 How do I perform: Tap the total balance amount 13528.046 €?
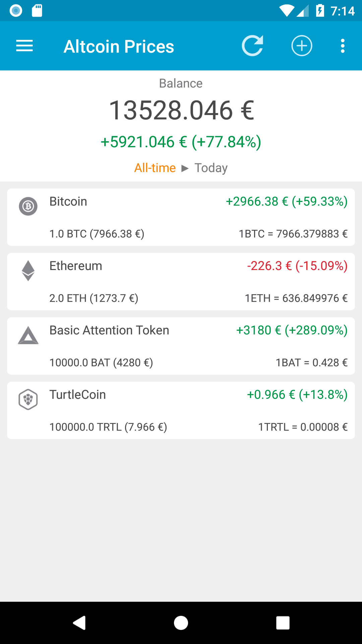pyautogui.click(x=181, y=110)
